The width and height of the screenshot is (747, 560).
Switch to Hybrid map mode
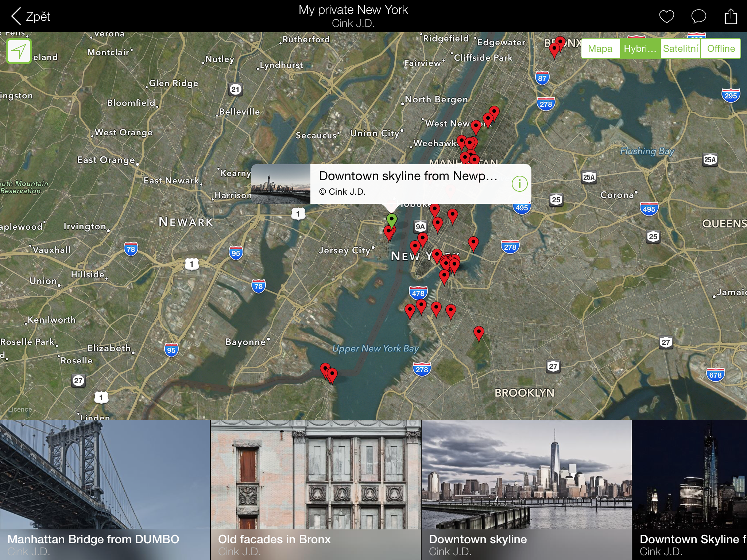[640, 48]
